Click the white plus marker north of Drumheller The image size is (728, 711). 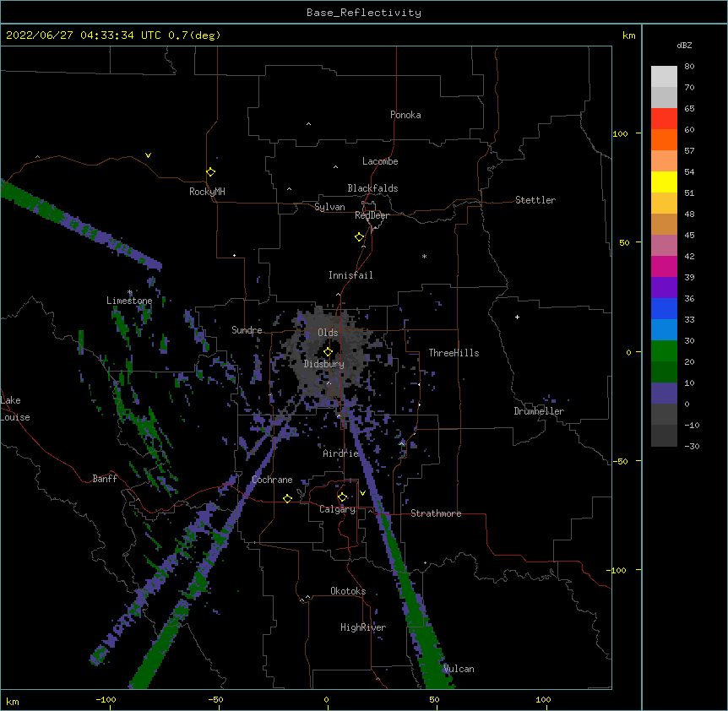pyautogui.click(x=517, y=317)
